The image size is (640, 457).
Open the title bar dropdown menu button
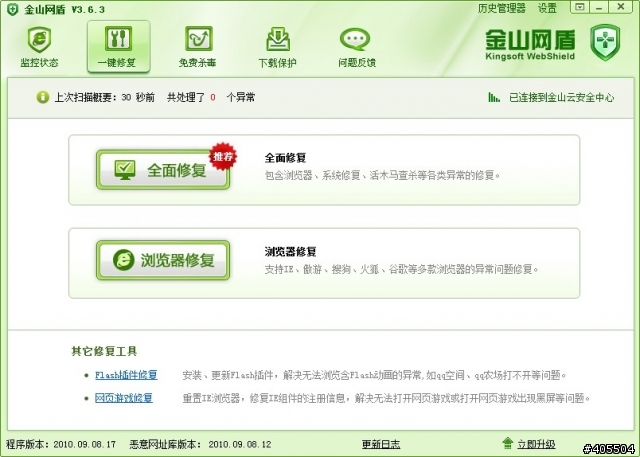tap(580, 7)
